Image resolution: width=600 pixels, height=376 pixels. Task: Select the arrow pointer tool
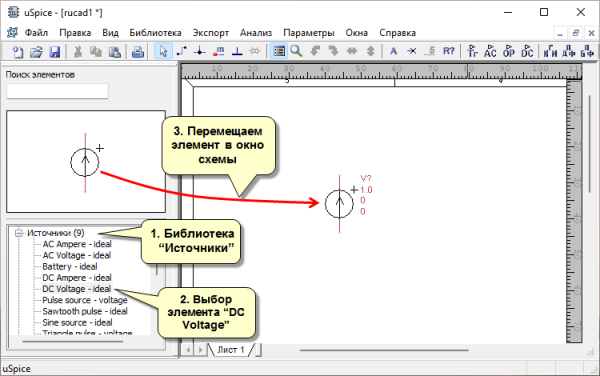click(163, 51)
